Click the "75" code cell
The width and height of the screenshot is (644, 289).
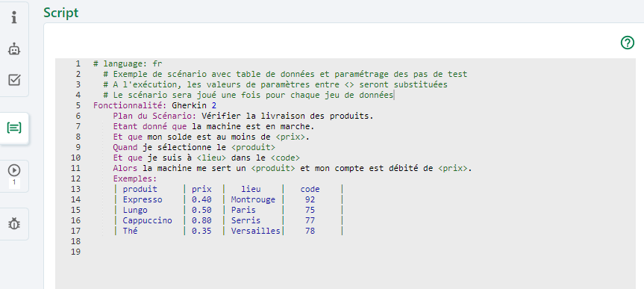click(310, 210)
